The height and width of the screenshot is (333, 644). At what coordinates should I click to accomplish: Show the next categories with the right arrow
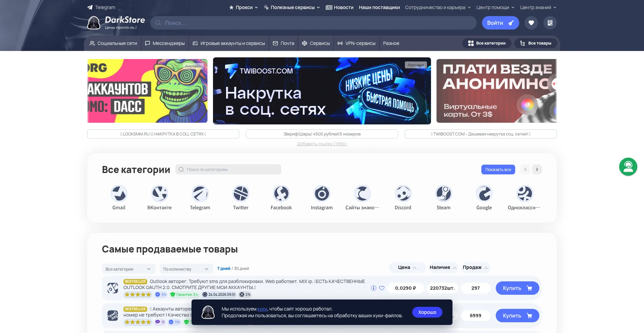tap(537, 169)
